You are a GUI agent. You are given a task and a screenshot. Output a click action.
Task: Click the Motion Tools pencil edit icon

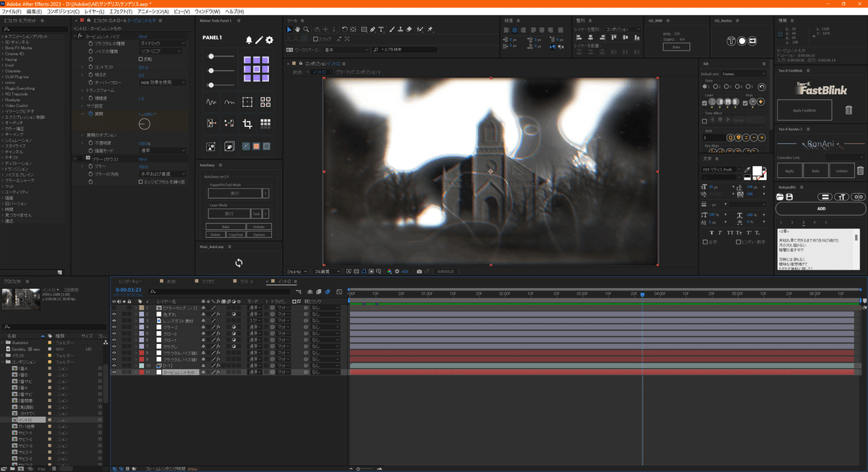click(x=260, y=40)
